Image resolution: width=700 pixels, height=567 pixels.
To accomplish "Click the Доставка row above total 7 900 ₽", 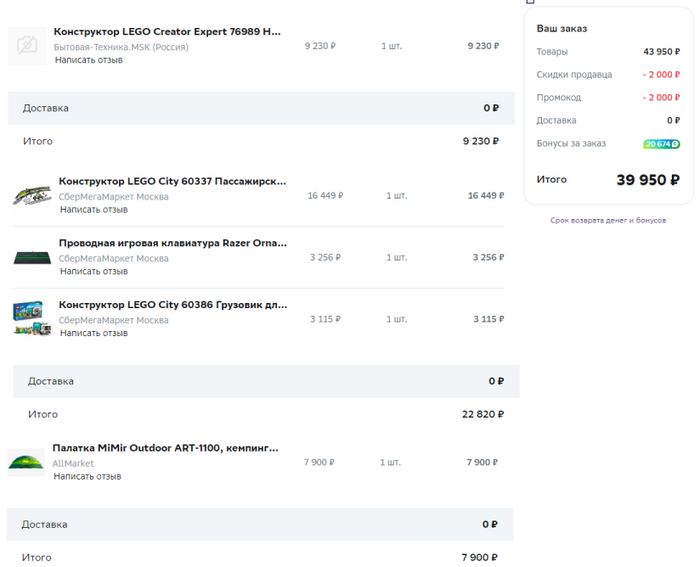I will [260, 525].
